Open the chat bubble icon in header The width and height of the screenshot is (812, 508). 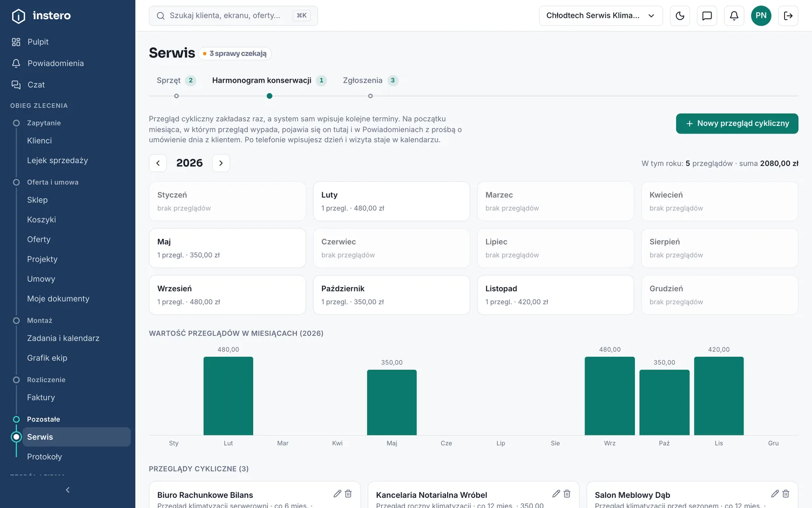(707, 16)
